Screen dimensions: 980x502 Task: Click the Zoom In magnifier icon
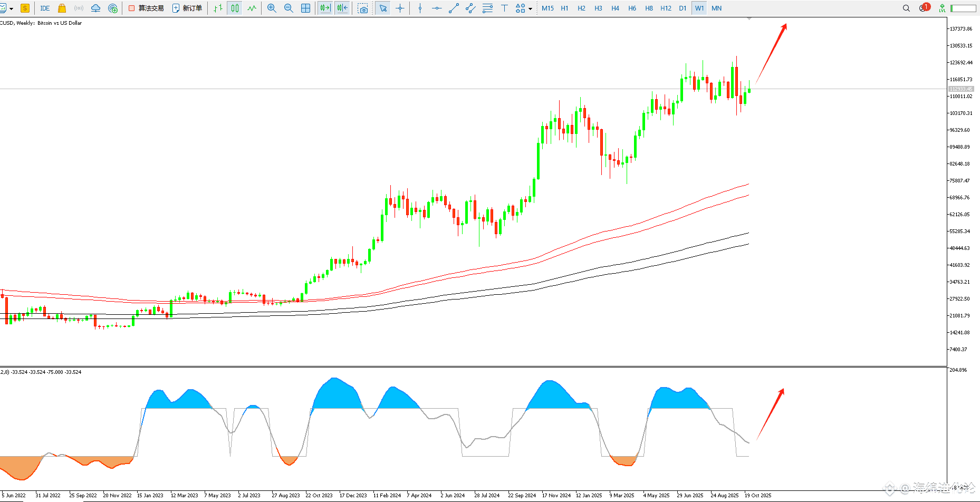coord(272,8)
